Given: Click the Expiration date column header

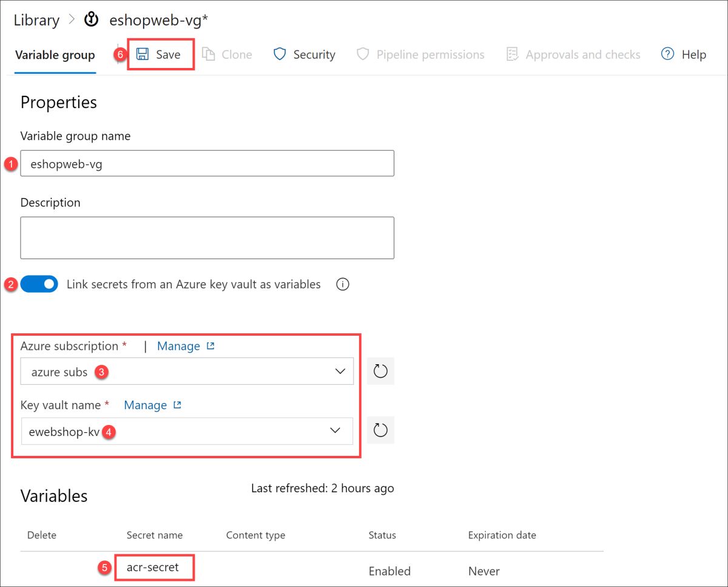Looking at the screenshot, I should pos(502,535).
